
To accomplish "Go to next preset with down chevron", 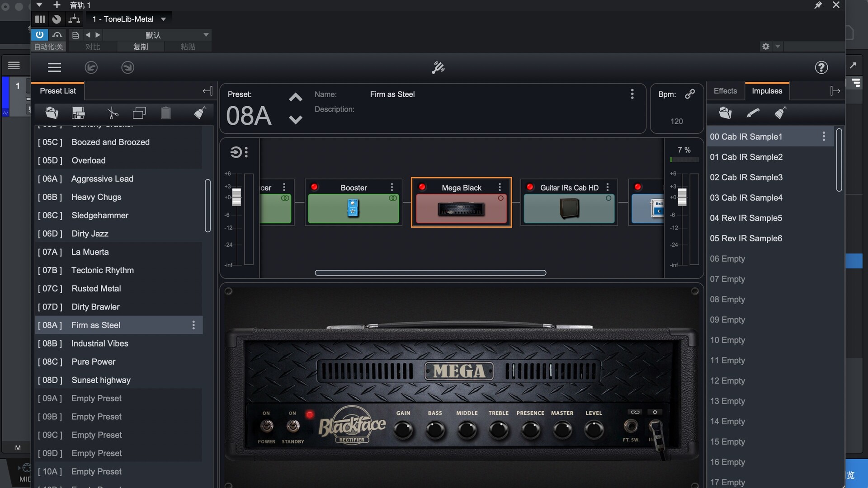I will tap(295, 120).
